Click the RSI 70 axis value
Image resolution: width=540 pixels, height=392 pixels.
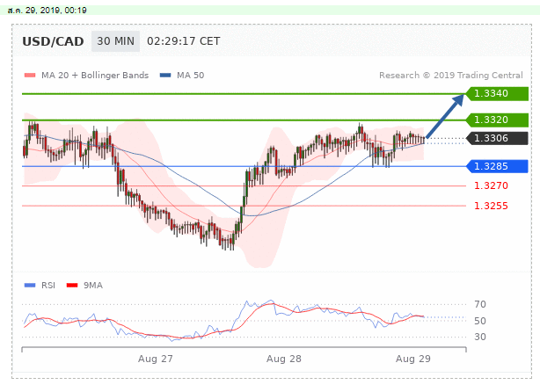[x=480, y=304]
